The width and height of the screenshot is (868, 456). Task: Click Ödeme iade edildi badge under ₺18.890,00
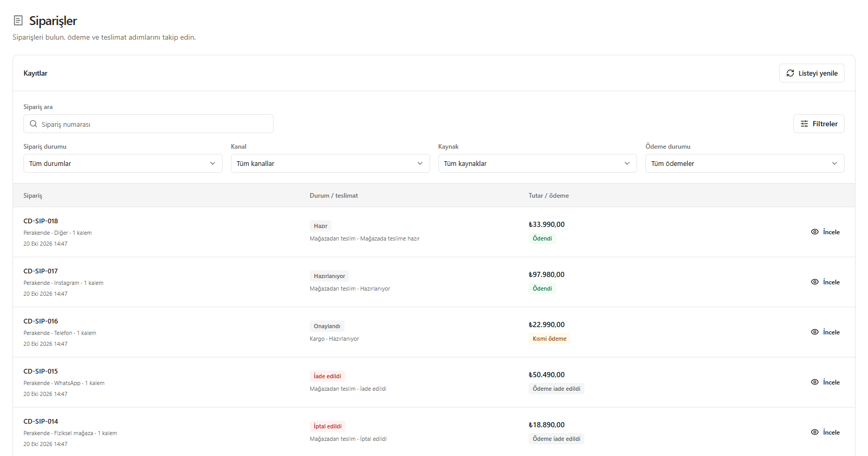pyautogui.click(x=556, y=439)
